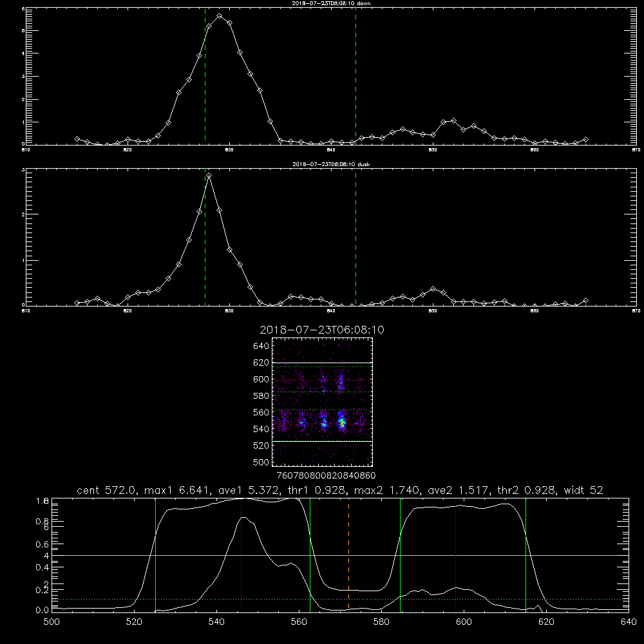Image resolution: width=644 pixels, height=644 pixels.
Task: Click the first diamond marker on the dawn curve
Action: click(77, 139)
